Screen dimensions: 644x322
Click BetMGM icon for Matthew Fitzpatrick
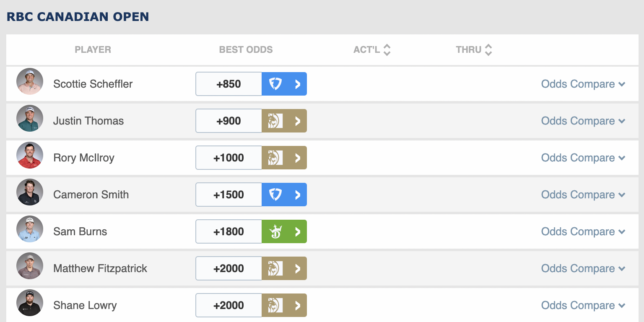(275, 268)
